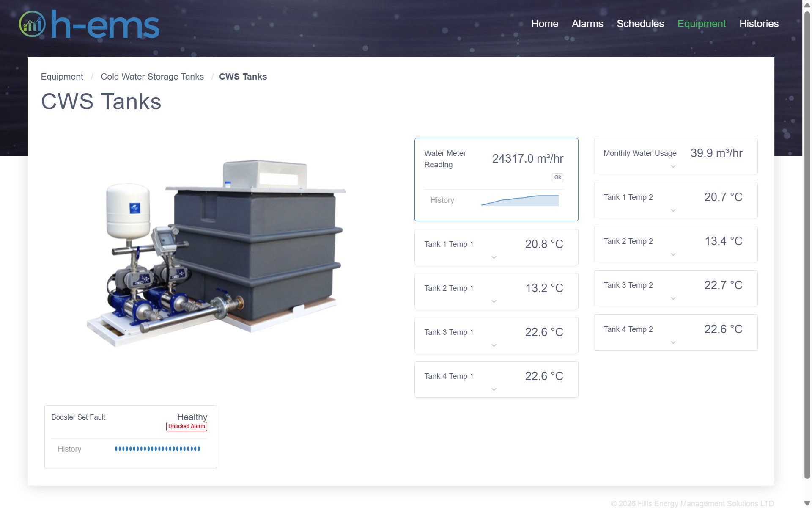Expand the Tank 4 Temp 1 chevron

(x=494, y=389)
